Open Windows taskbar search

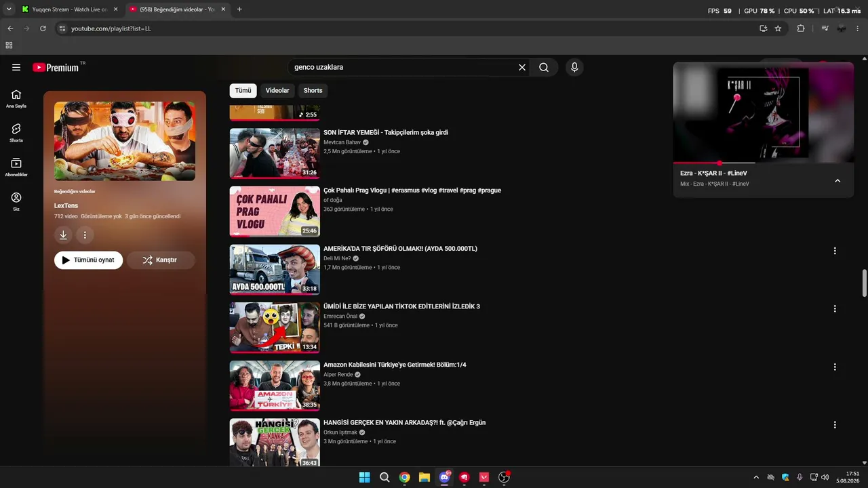point(384,477)
